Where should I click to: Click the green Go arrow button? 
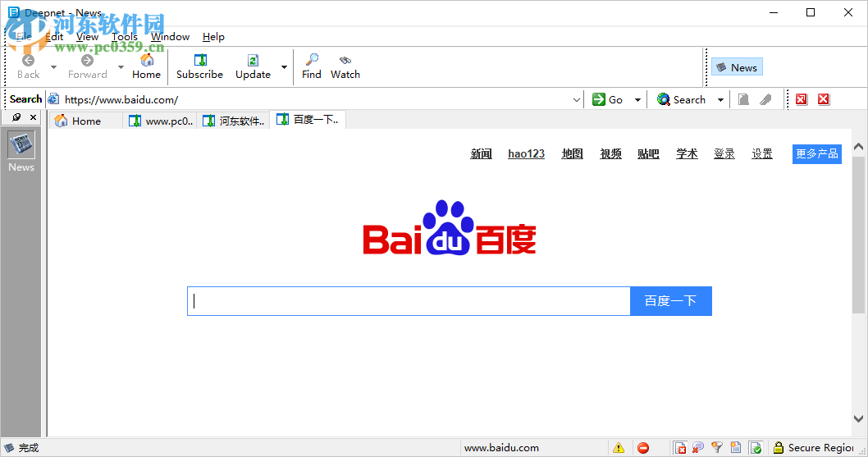608,100
